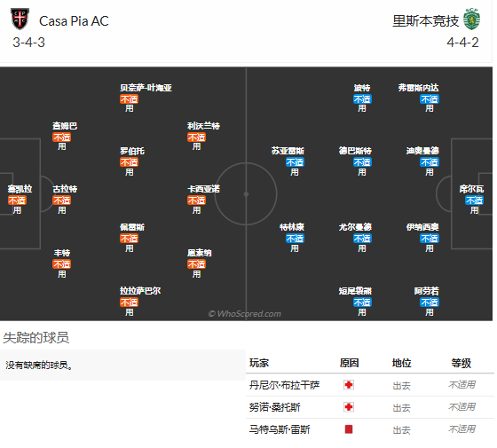Open player 马特乌斯·雷斯 in missing list
Screen dimensions: 497x448
pos(280,429)
